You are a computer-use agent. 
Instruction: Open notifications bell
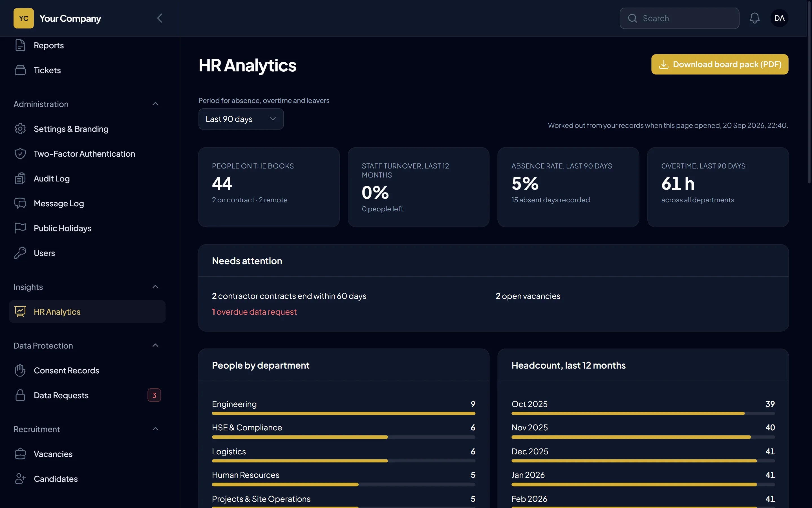pyautogui.click(x=754, y=18)
